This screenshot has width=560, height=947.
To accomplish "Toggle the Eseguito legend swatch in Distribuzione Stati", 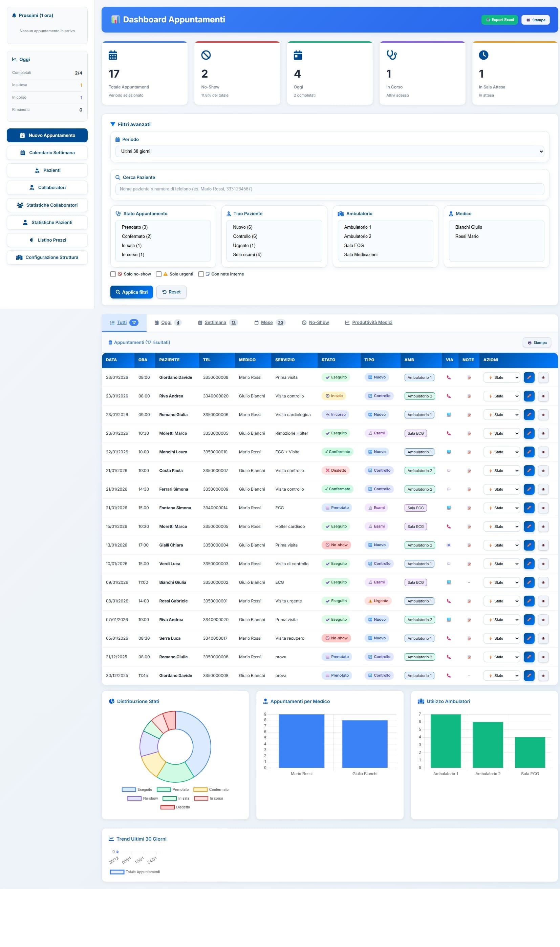I will pos(129,789).
